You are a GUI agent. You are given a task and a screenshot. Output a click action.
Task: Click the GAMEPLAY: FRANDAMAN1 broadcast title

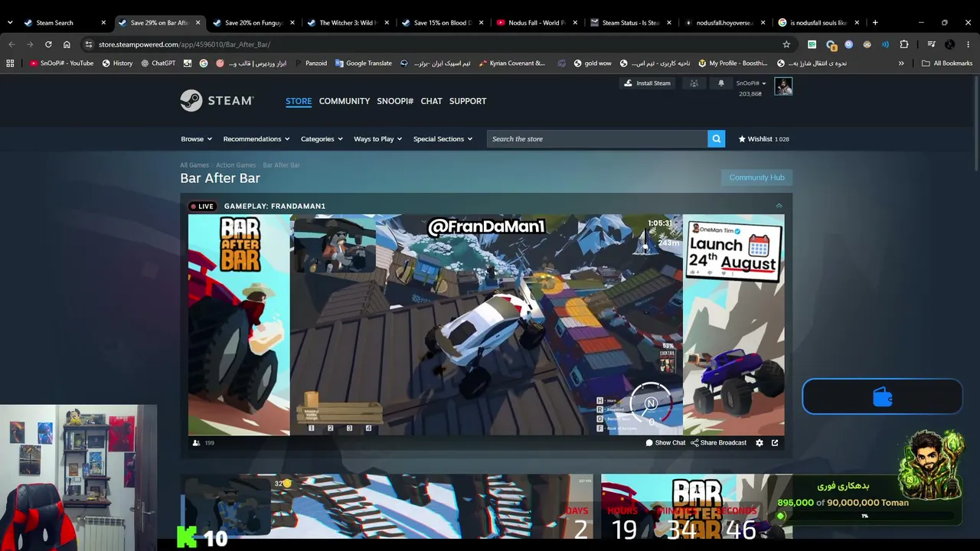pyautogui.click(x=275, y=206)
